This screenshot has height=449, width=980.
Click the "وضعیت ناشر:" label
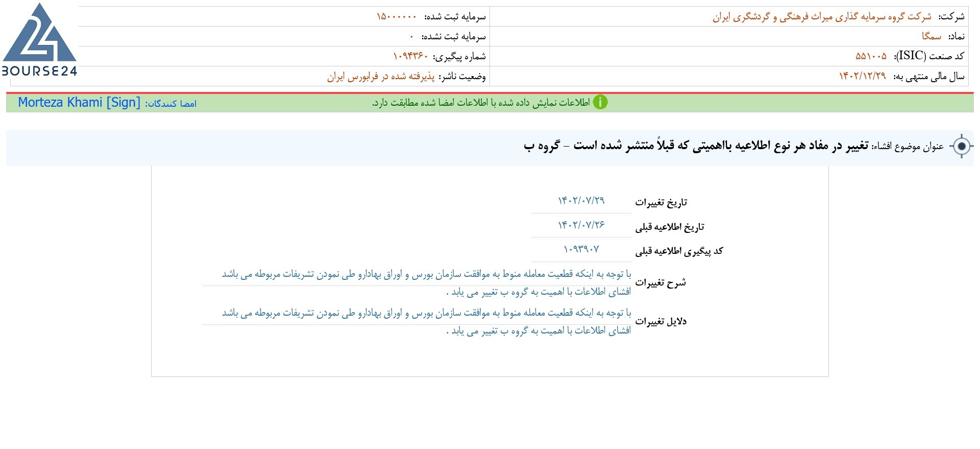coord(462,76)
